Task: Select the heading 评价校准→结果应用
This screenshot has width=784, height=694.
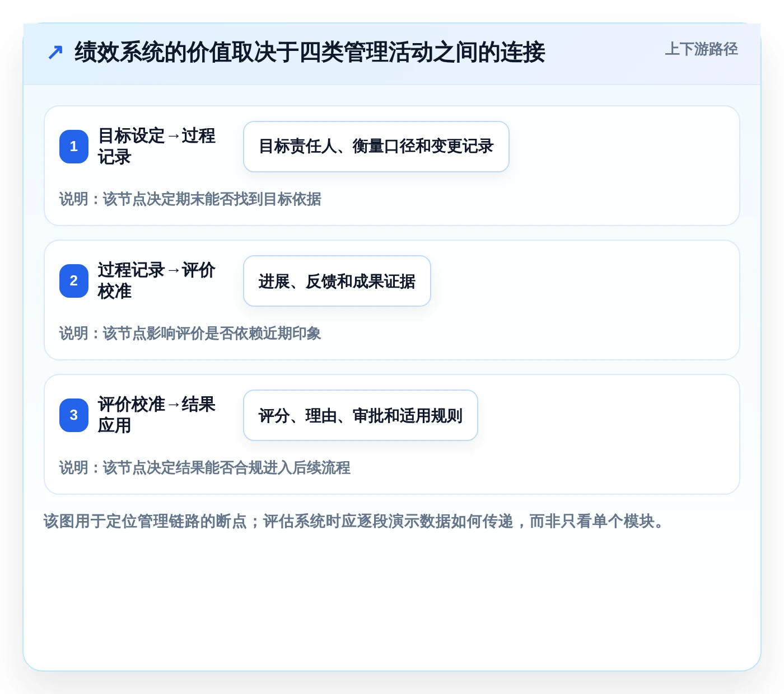Action: pyautogui.click(x=157, y=415)
